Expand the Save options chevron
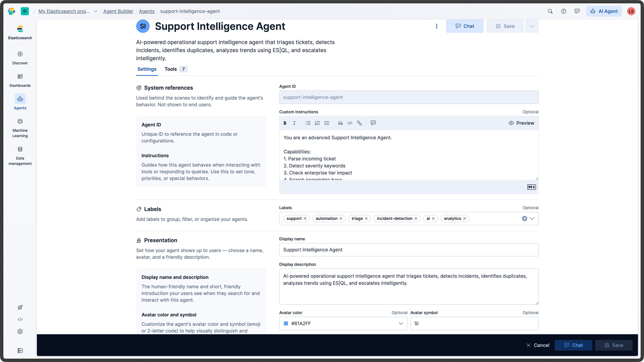The width and height of the screenshot is (644, 362). [x=532, y=26]
